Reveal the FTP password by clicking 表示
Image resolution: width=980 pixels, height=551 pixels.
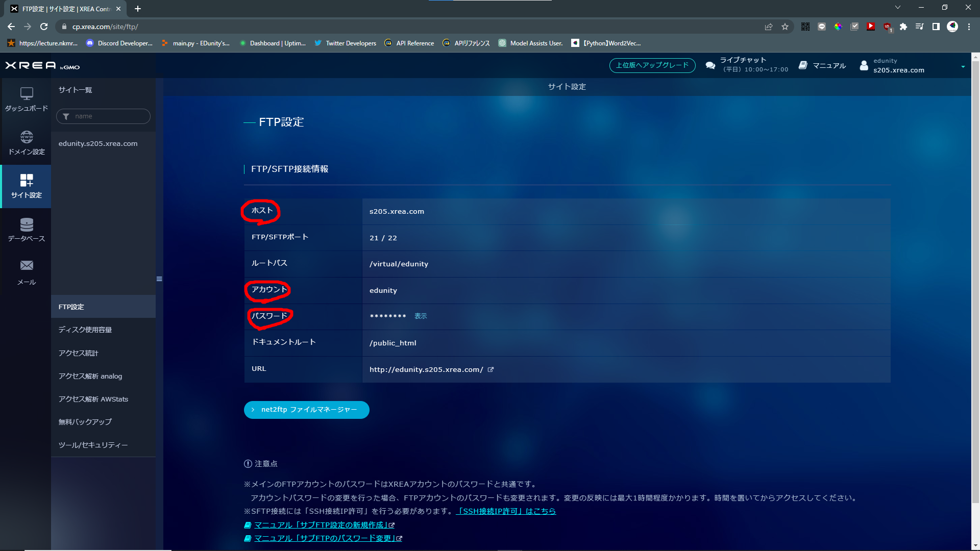[421, 316]
